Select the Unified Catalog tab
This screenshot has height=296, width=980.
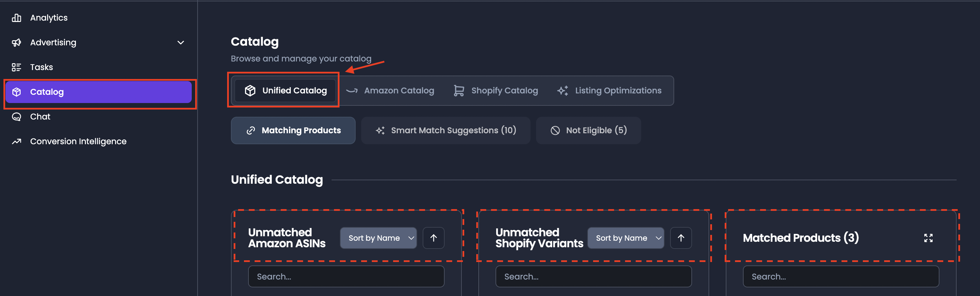pos(285,90)
